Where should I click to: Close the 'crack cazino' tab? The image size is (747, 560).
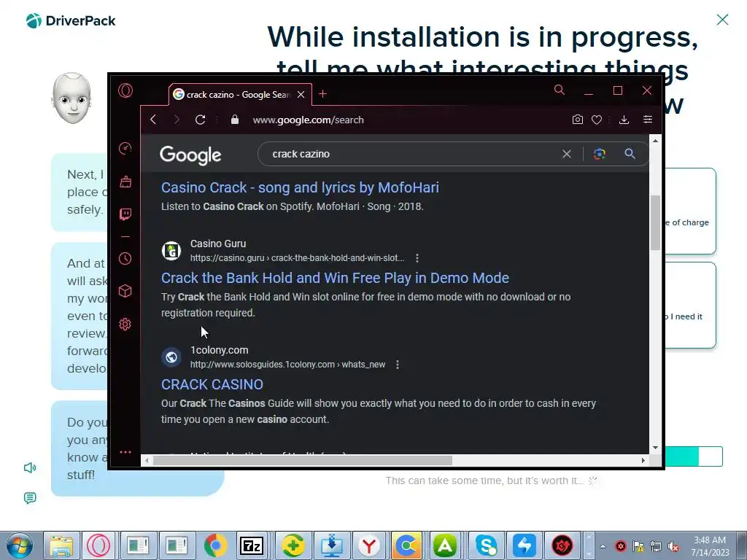[301, 95]
